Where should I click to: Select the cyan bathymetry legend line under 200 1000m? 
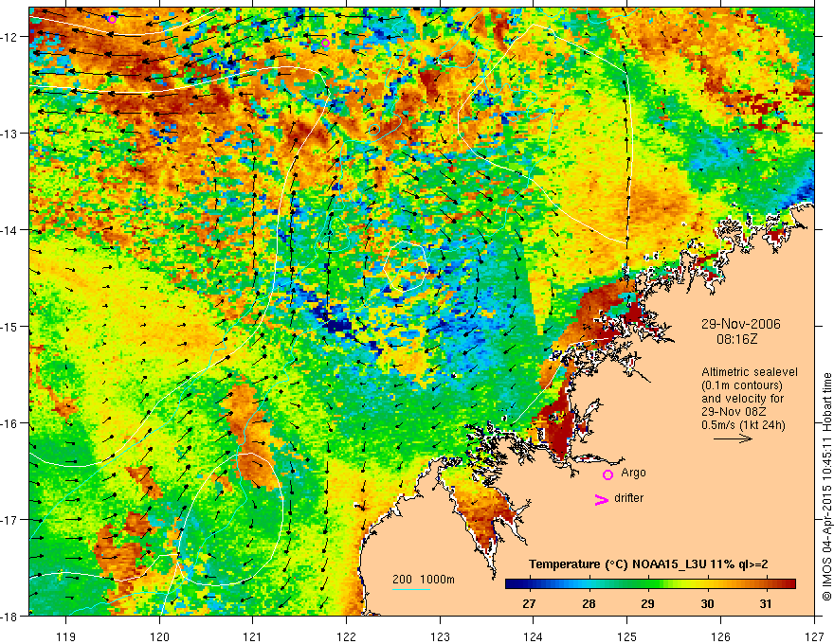tap(411, 589)
